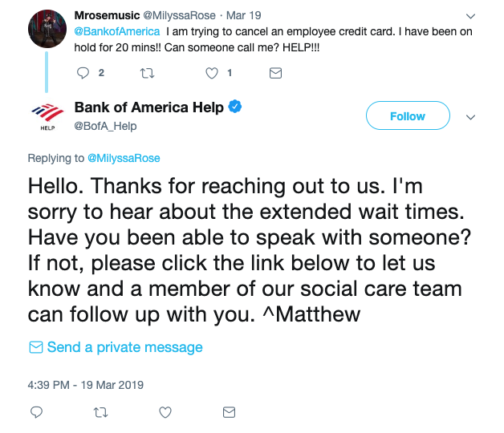Image resolution: width=504 pixels, height=433 pixels.
Task: Reply to Bank of America Help tweet
Action: [x=36, y=412]
